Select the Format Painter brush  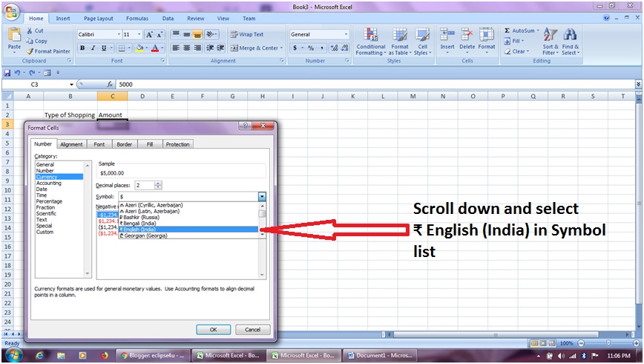(x=30, y=51)
